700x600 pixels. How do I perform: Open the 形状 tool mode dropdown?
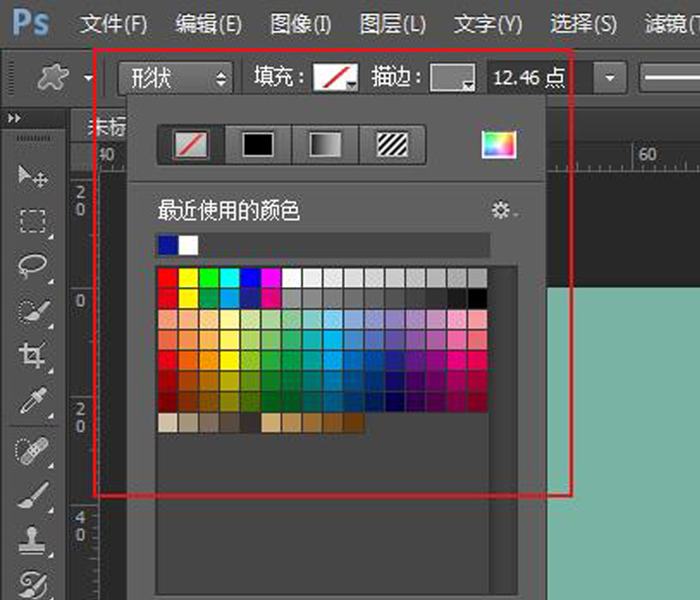176,78
